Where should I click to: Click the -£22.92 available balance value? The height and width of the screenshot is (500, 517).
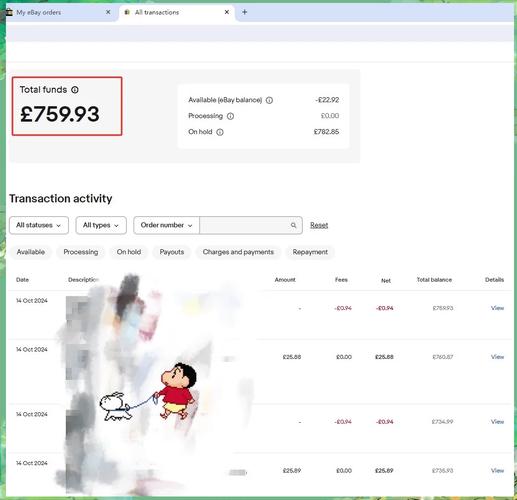pyautogui.click(x=327, y=100)
